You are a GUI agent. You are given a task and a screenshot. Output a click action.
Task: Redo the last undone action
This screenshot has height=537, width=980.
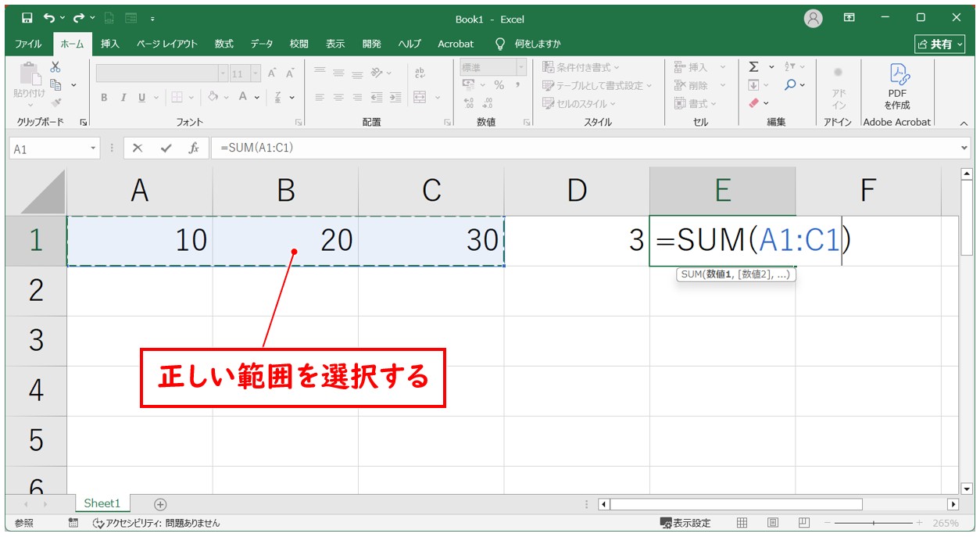[x=79, y=18]
